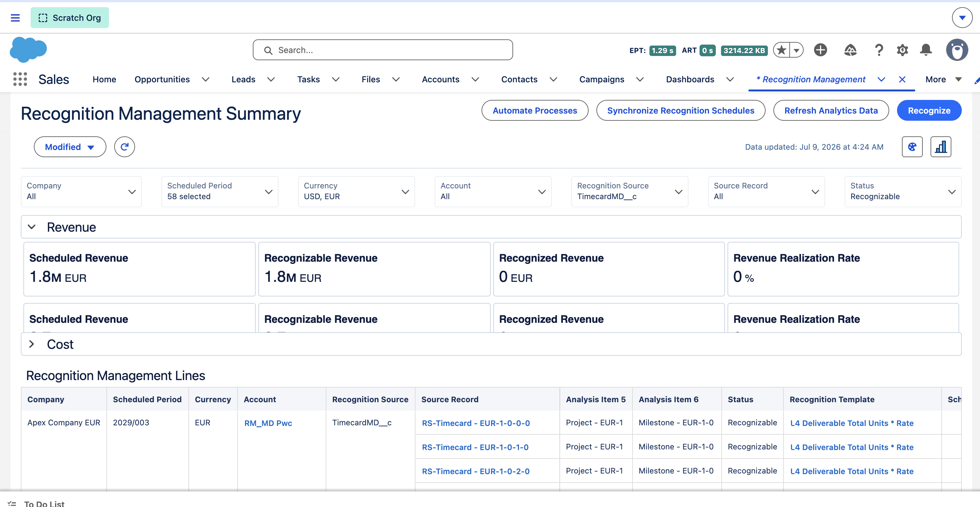
Task: Open the notifications bell
Action: click(x=926, y=50)
